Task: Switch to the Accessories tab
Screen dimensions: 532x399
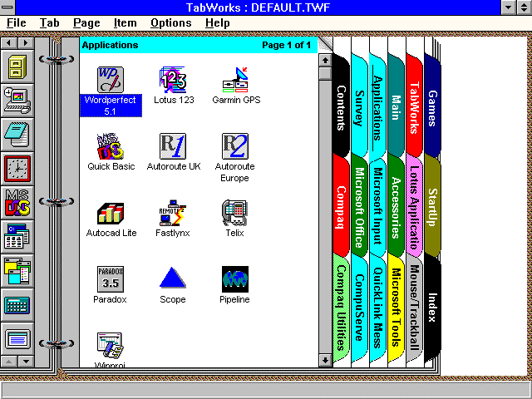Action: coord(396,207)
